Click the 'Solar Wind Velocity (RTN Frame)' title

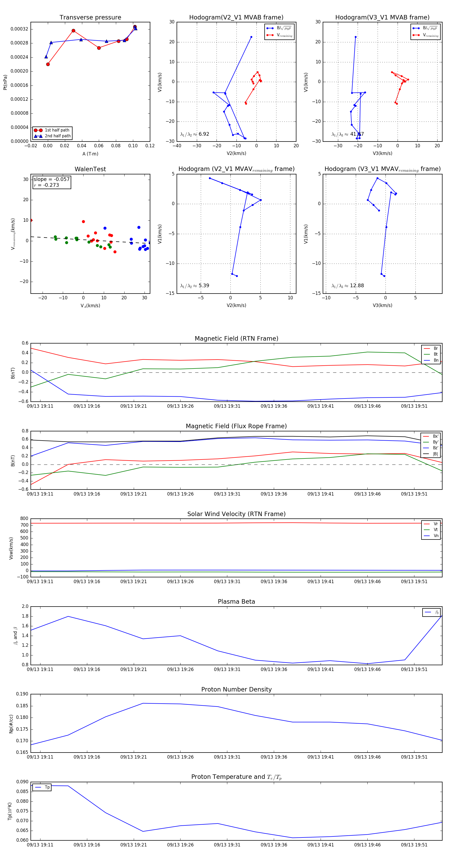tap(236, 514)
